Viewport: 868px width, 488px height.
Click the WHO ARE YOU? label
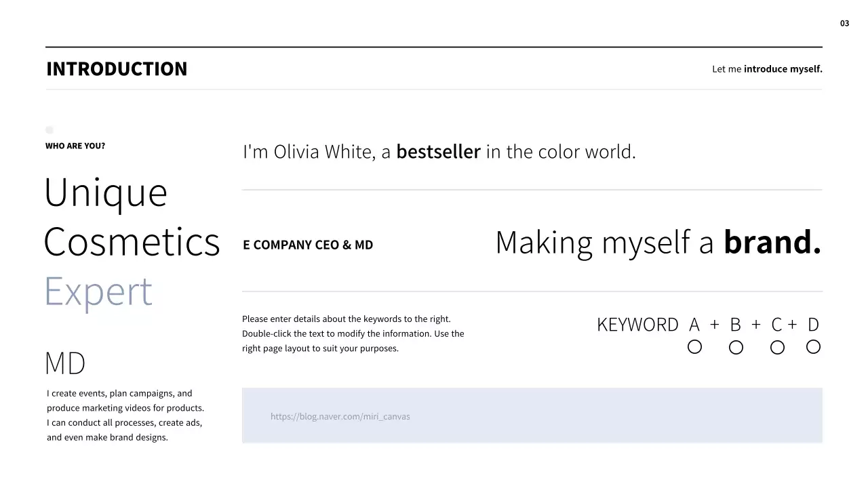click(x=75, y=146)
